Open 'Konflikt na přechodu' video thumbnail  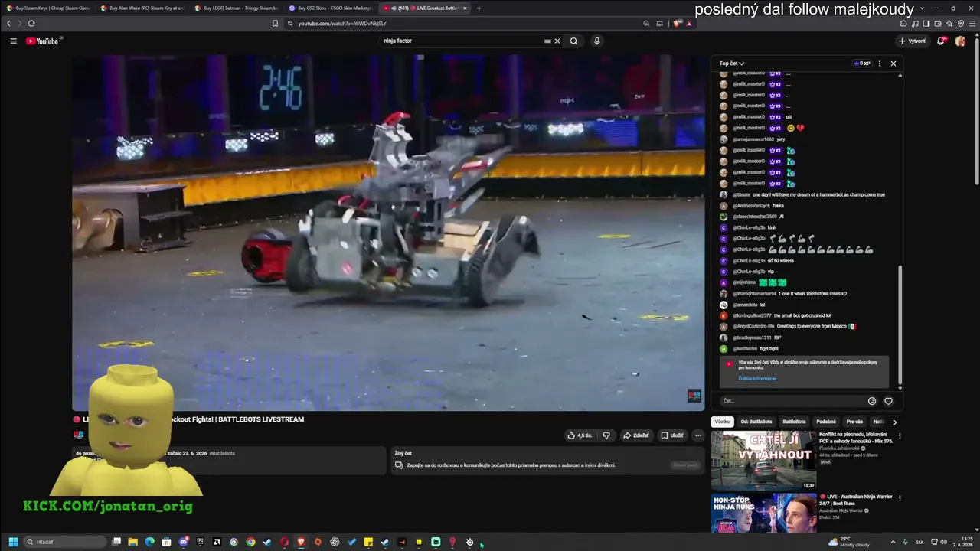763,460
